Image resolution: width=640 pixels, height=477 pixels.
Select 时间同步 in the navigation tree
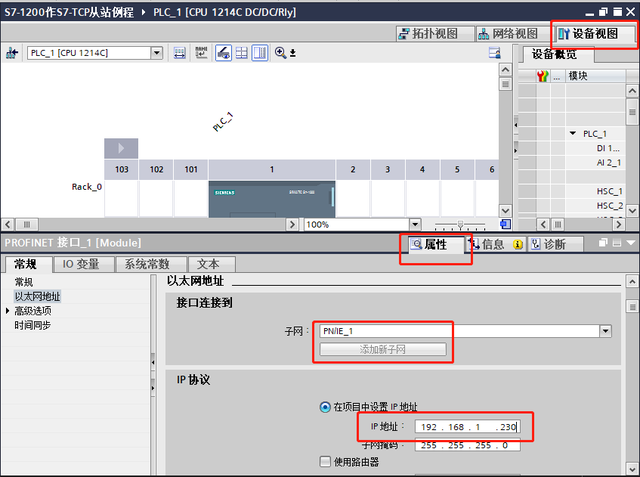(33, 326)
